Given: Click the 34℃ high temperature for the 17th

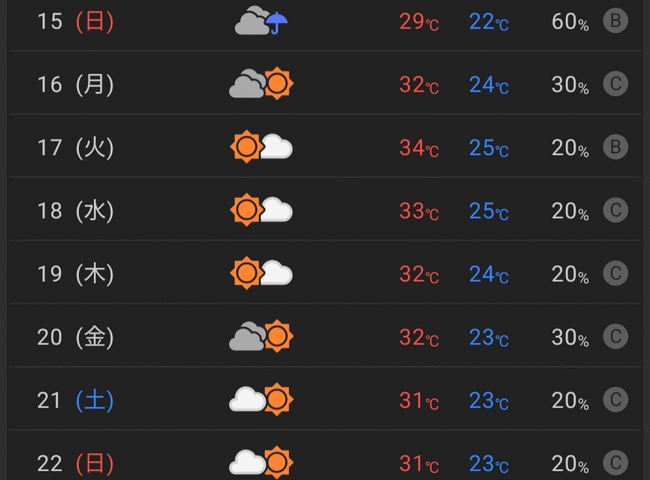Looking at the screenshot, I should point(419,148).
